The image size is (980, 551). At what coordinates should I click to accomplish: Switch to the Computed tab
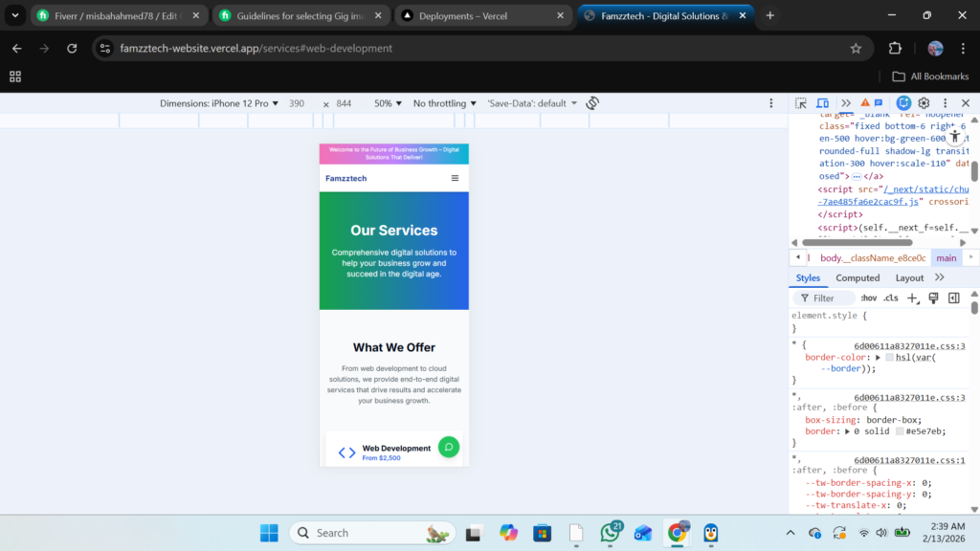857,278
